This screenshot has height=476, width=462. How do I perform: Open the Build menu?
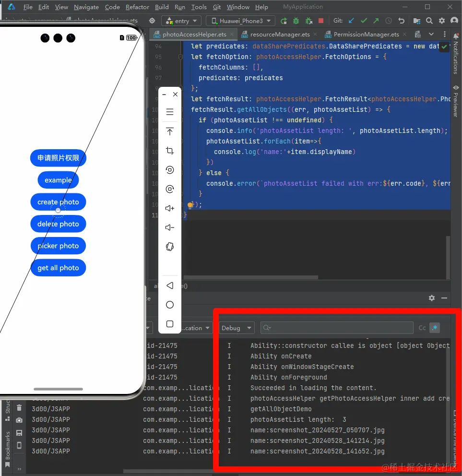coord(162,7)
